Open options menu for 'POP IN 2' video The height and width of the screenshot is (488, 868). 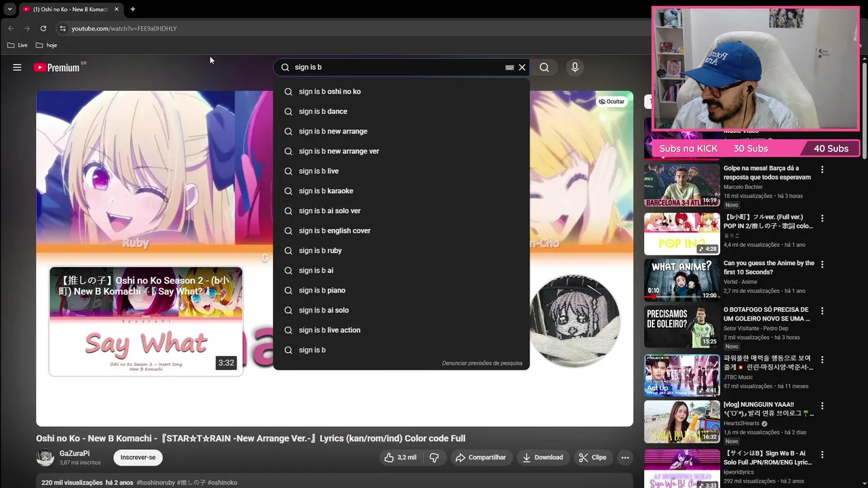tap(823, 218)
